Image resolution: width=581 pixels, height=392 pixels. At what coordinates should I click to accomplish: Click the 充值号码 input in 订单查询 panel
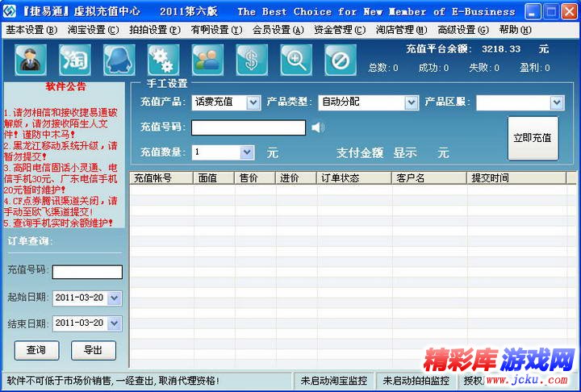tap(87, 272)
